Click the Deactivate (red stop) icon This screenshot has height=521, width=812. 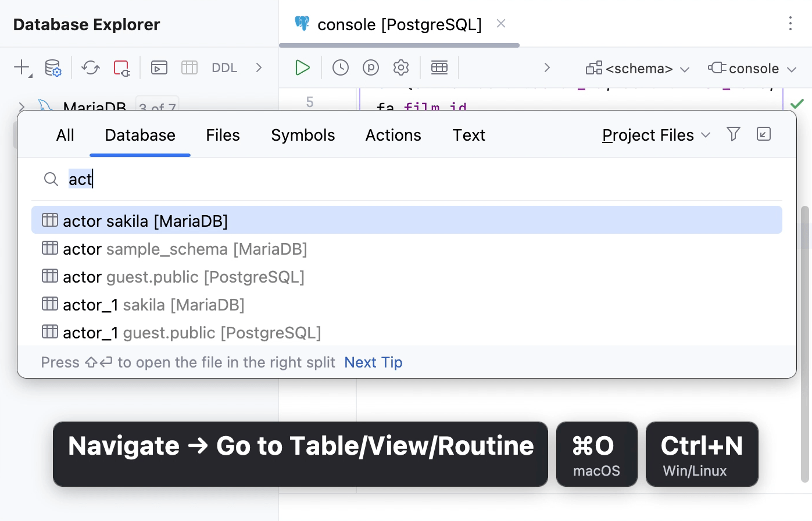click(121, 68)
